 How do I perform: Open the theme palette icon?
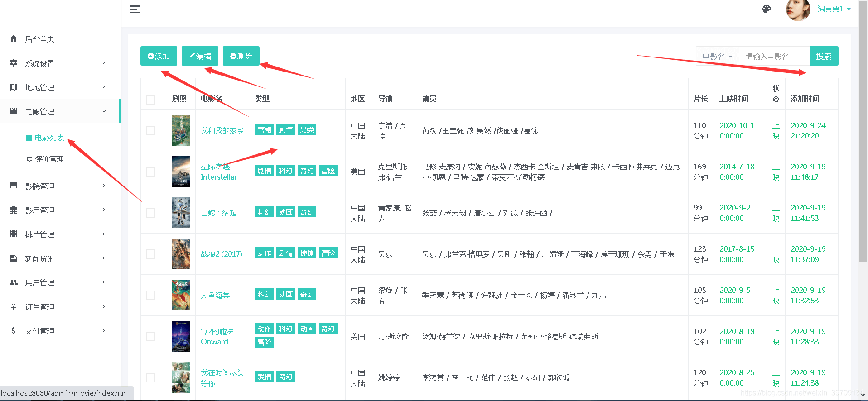point(767,9)
